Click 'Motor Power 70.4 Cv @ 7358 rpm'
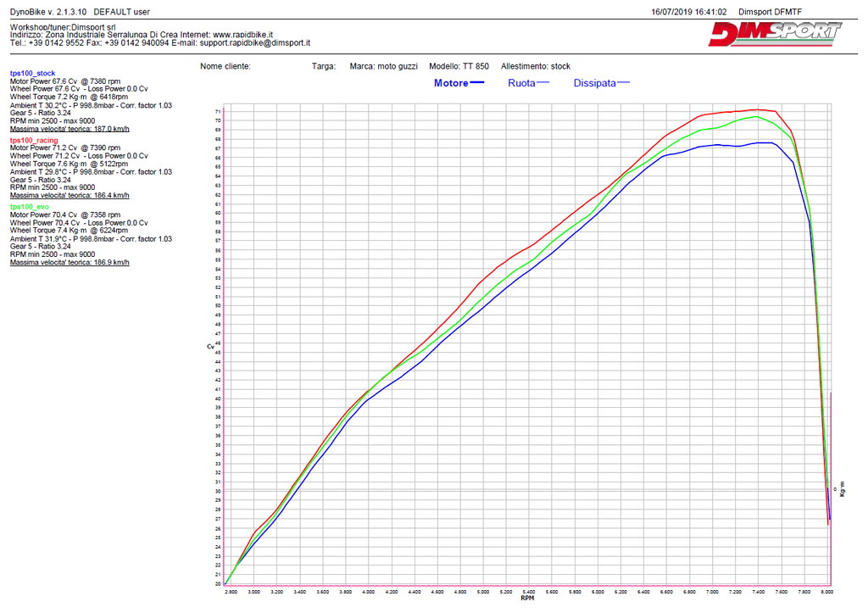This screenshot has width=868, height=613. [x=64, y=215]
